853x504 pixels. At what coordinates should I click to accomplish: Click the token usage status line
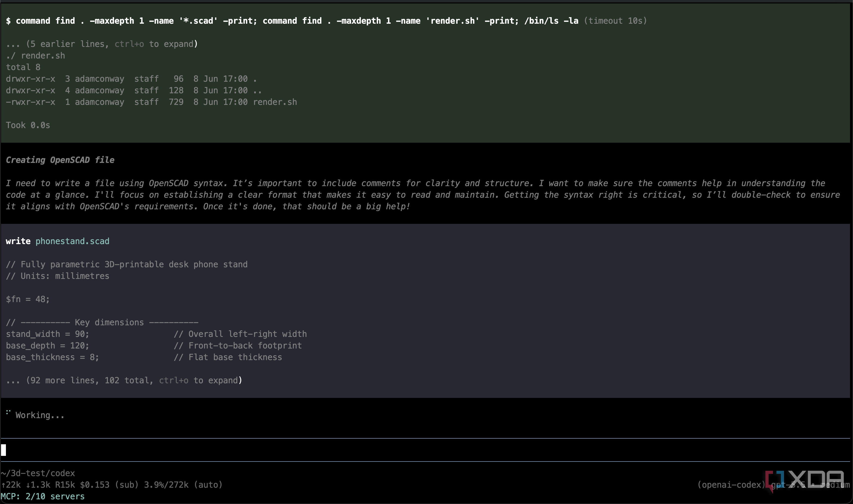[112, 485]
